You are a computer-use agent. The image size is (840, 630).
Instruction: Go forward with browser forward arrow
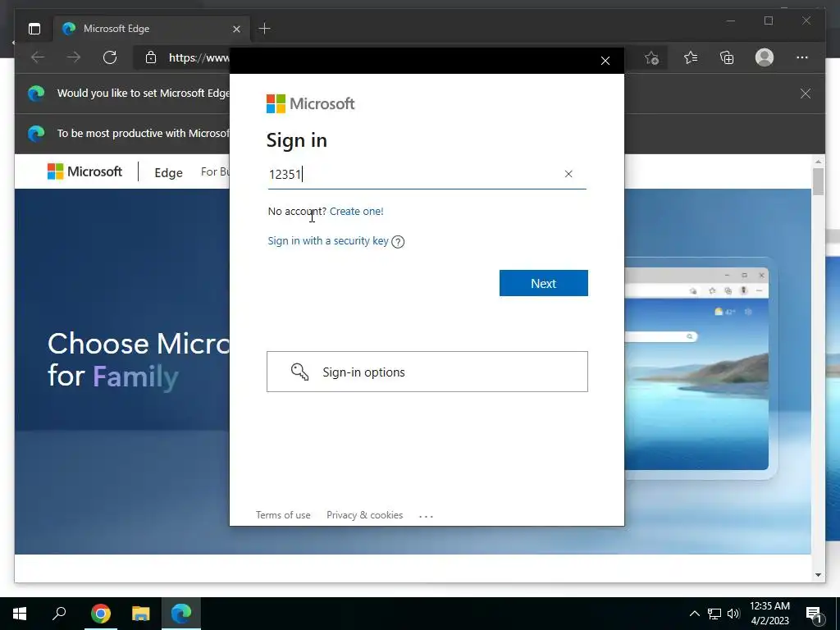pos(73,57)
